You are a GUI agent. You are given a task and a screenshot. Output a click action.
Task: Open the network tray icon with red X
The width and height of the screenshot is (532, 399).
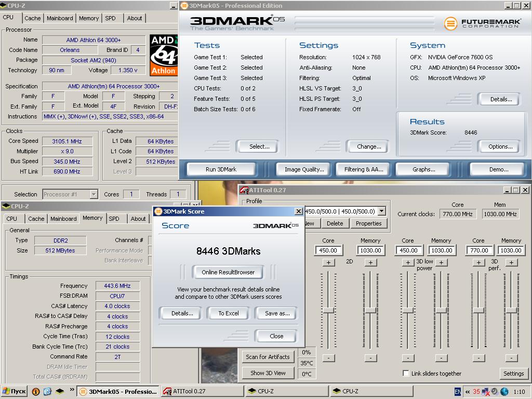point(486,392)
